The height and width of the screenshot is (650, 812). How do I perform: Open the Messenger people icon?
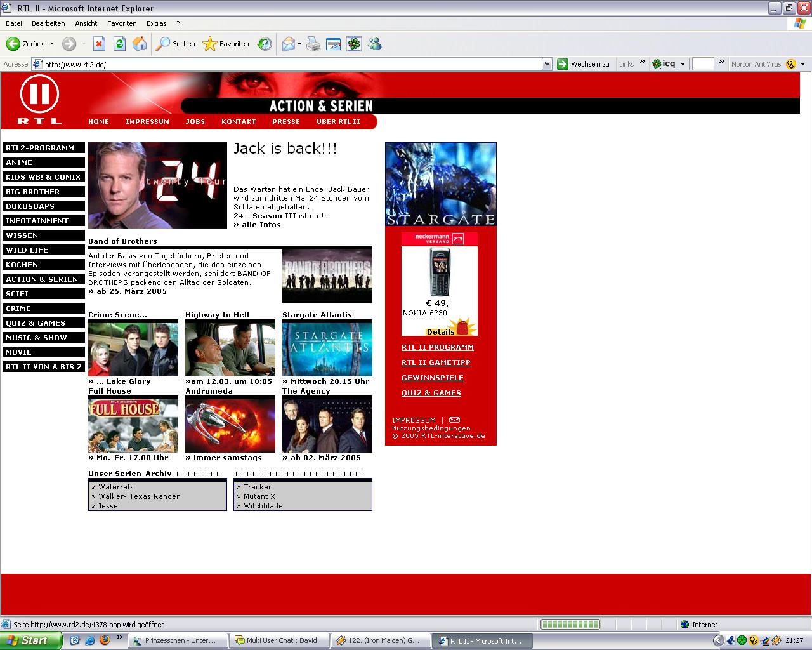coord(374,44)
